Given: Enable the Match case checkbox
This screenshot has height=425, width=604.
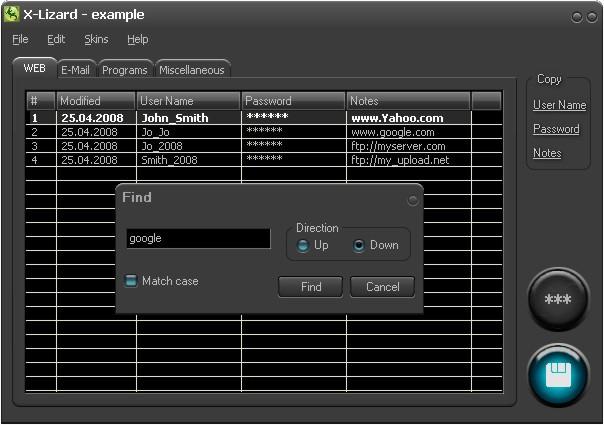Looking at the screenshot, I should (131, 281).
